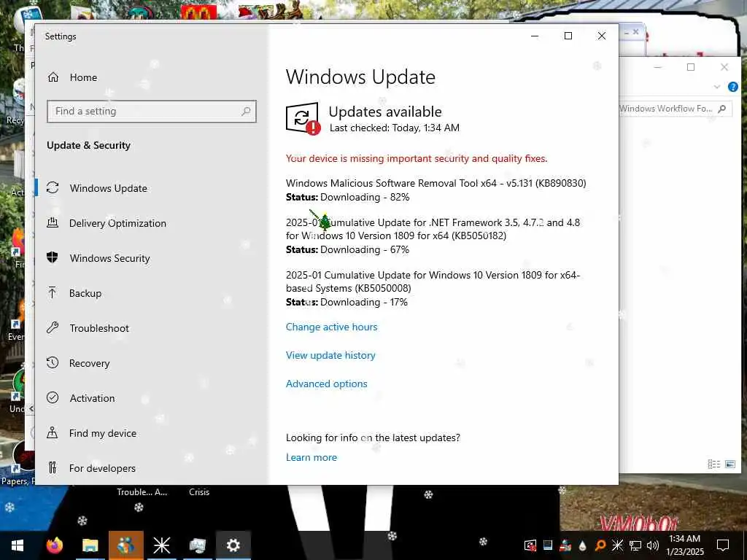Click the snowflake asterisk tray icon
Screen dimensions: 747x560
point(617,545)
